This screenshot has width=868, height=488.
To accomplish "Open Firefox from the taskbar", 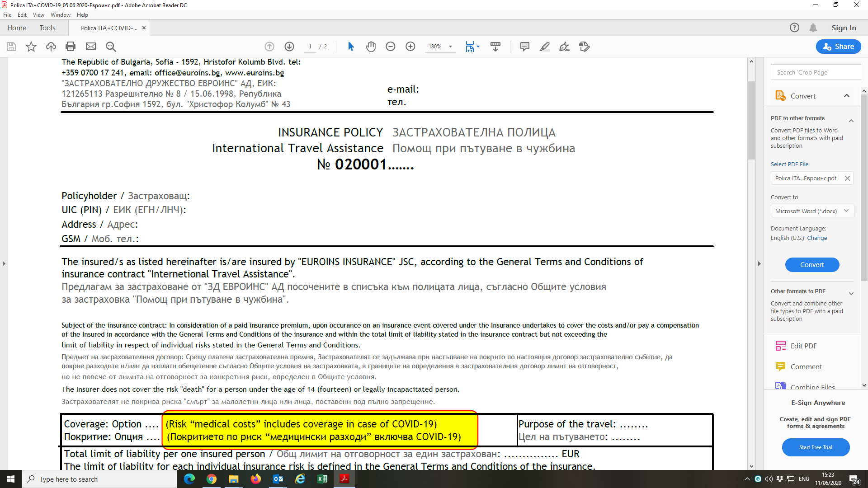I will pos(256,479).
